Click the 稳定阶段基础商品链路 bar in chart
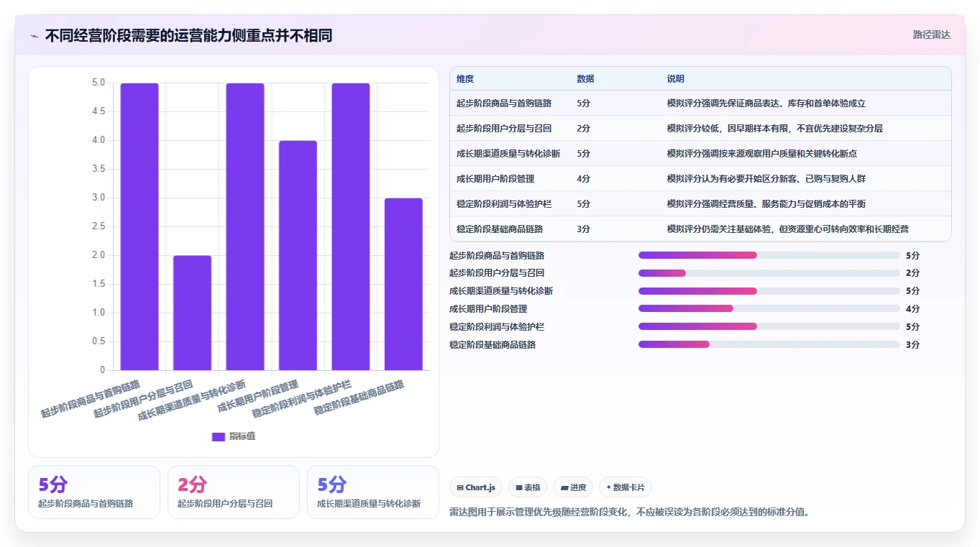The image size is (980, 547). click(x=403, y=284)
